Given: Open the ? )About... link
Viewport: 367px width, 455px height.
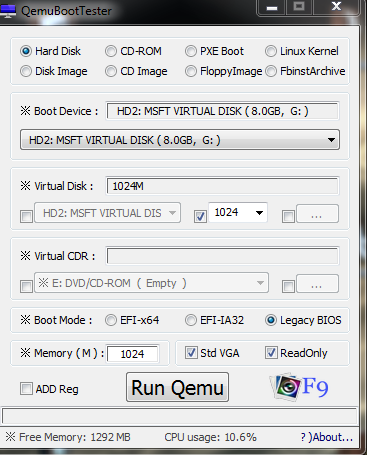Looking at the screenshot, I should [327, 437].
